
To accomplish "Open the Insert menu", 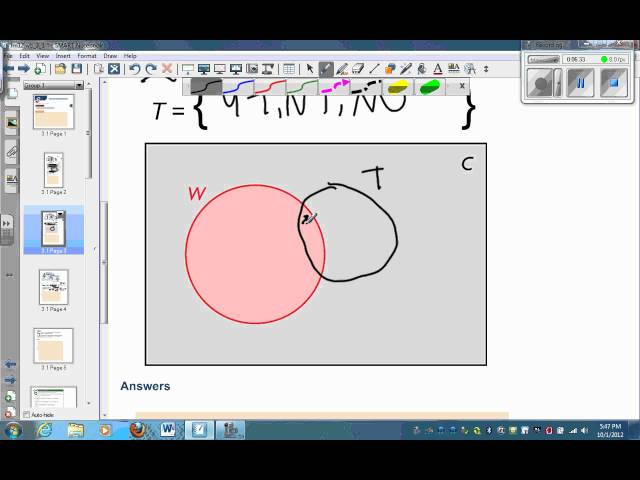I will [63, 56].
